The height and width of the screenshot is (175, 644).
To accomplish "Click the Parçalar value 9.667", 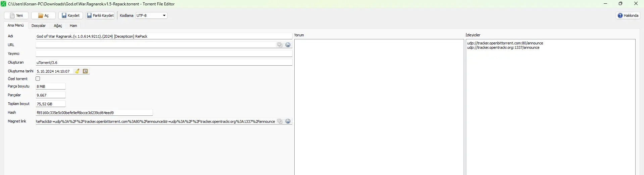I will pos(50,95).
